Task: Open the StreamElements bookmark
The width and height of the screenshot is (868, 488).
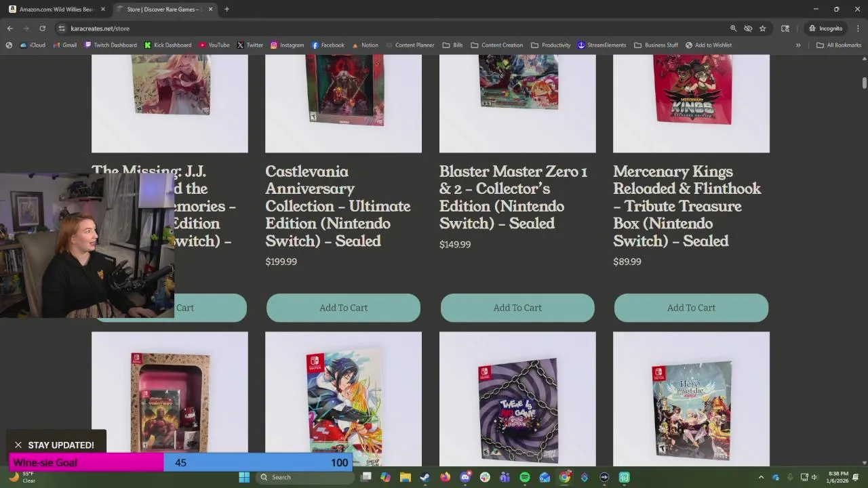Action: coord(601,45)
